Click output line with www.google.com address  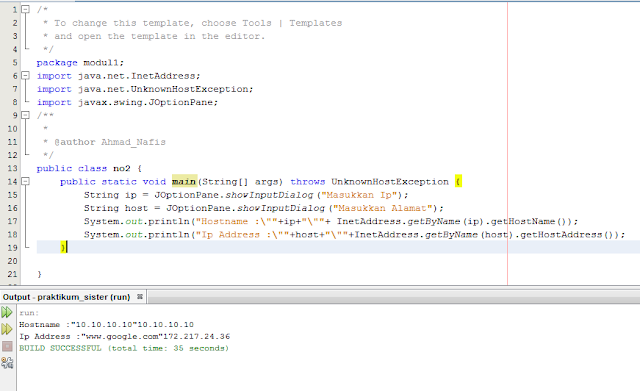coord(124,337)
